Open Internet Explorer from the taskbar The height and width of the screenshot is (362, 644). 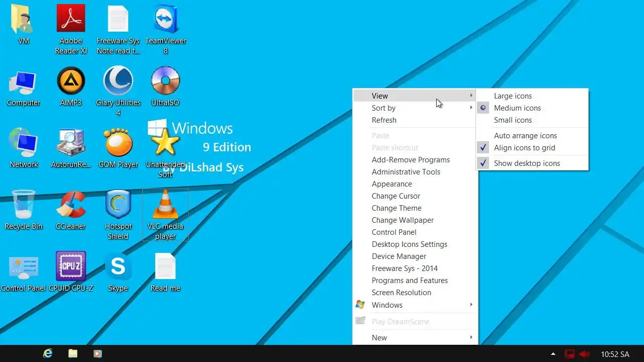point(48,353)
